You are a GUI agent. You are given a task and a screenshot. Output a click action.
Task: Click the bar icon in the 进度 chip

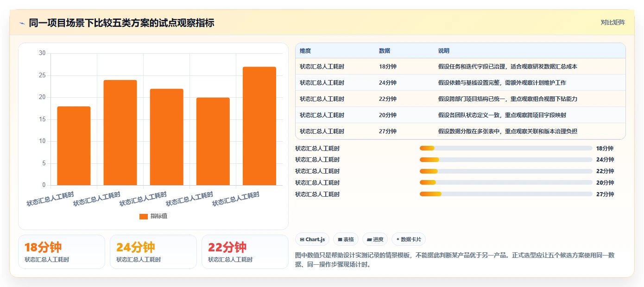[369, 239]
